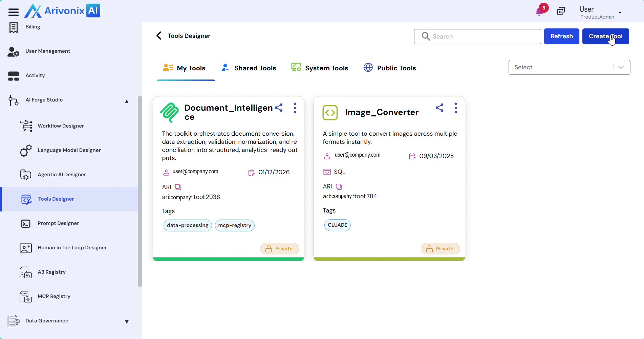
Task: Click the Create Tool button
Action: (x=605, y=36)
